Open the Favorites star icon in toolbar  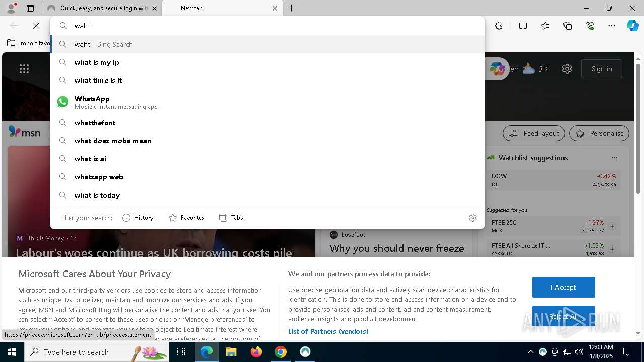pos(545,26)
